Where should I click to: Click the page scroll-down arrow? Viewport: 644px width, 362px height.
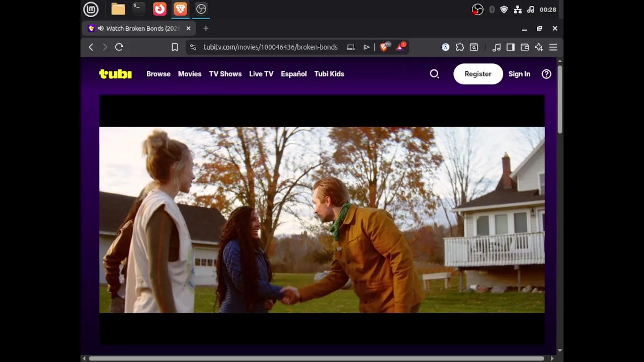(560, 350)
